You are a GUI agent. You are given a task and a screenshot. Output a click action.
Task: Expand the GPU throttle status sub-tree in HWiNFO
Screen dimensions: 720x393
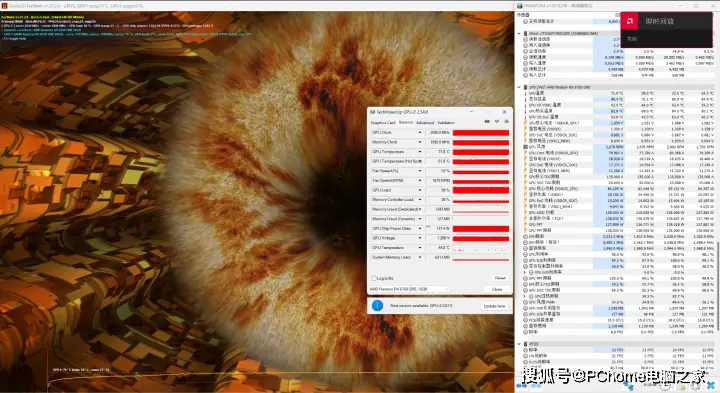[525, 296]
